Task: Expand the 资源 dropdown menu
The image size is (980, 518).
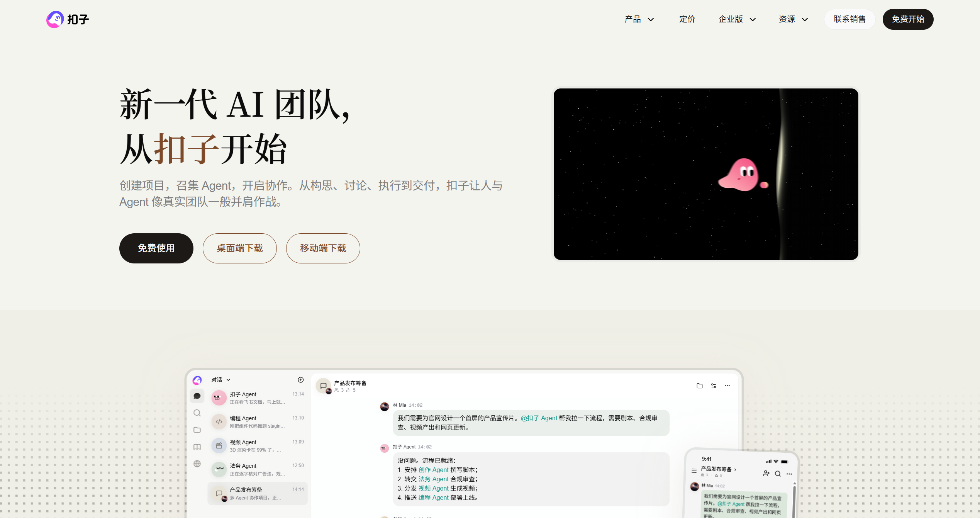Action: pyautogui.click(x=793, y=19)
